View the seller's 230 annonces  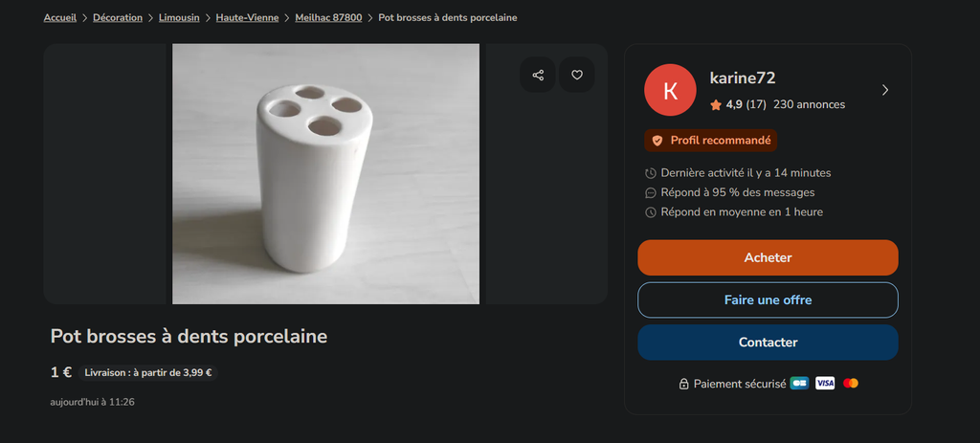[x=809, y=104]
